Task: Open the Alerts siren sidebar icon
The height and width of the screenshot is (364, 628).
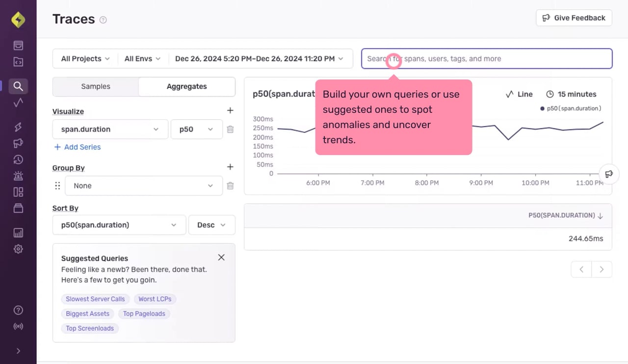Action: tap(18, 176)
